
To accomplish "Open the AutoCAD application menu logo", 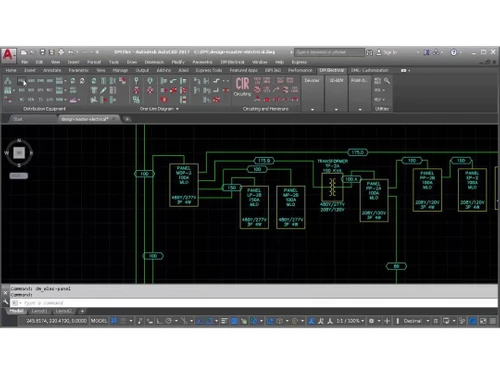I will (8, 54).
